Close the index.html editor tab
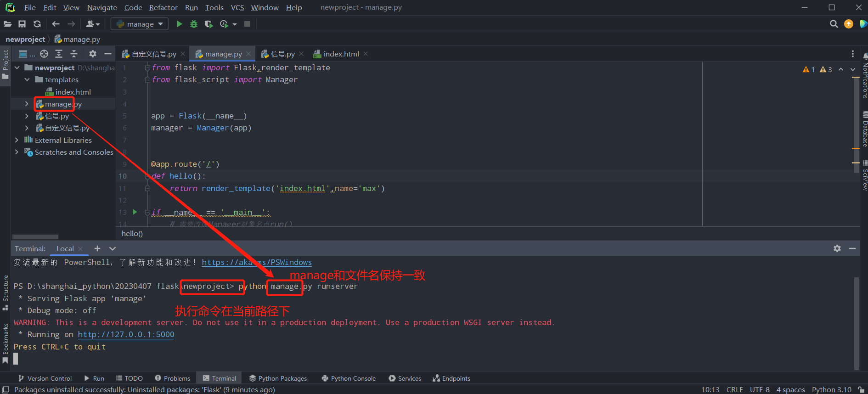 [x=366, y=54]
